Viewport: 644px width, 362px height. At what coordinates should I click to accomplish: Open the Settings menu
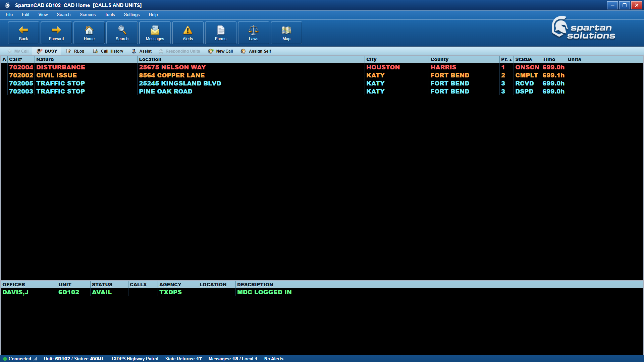[x=132, y=15]
